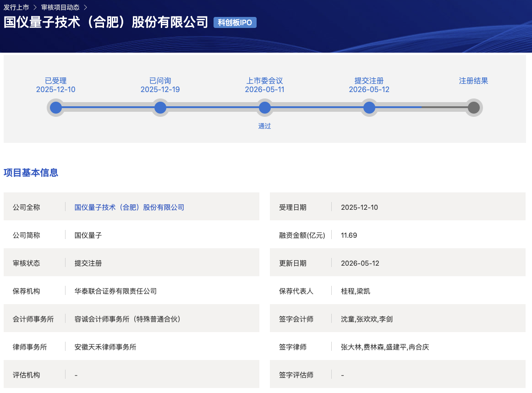Click the 更新日期 field label

coord(293,263)
